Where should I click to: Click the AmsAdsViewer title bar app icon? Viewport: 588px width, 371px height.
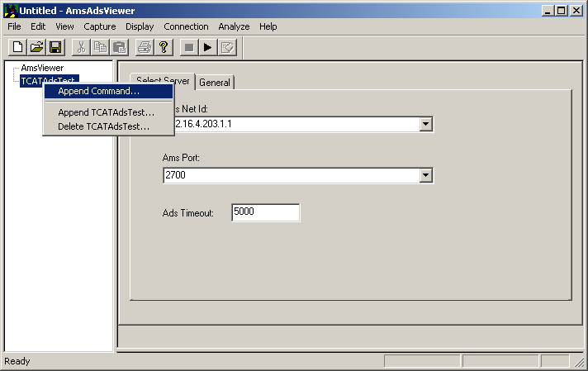click(x=11, y=11)
